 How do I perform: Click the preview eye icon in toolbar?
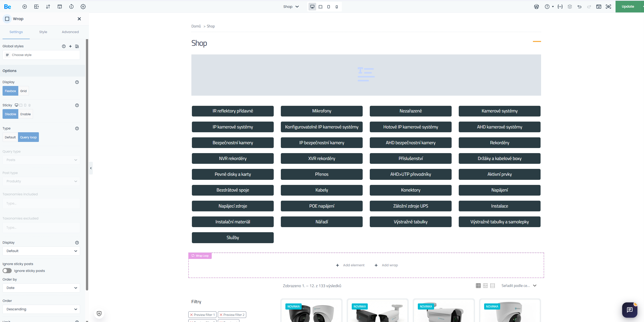click(608, 7)
